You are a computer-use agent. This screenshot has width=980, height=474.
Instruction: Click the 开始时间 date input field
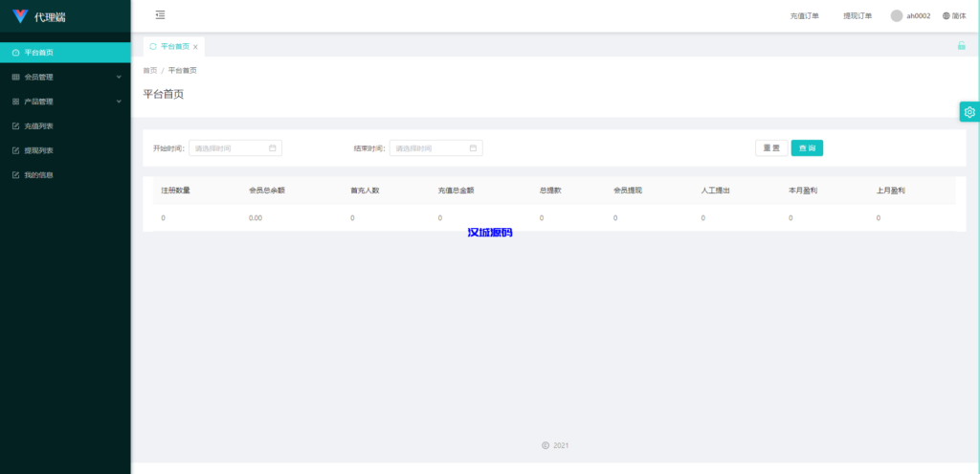(235, 148)
